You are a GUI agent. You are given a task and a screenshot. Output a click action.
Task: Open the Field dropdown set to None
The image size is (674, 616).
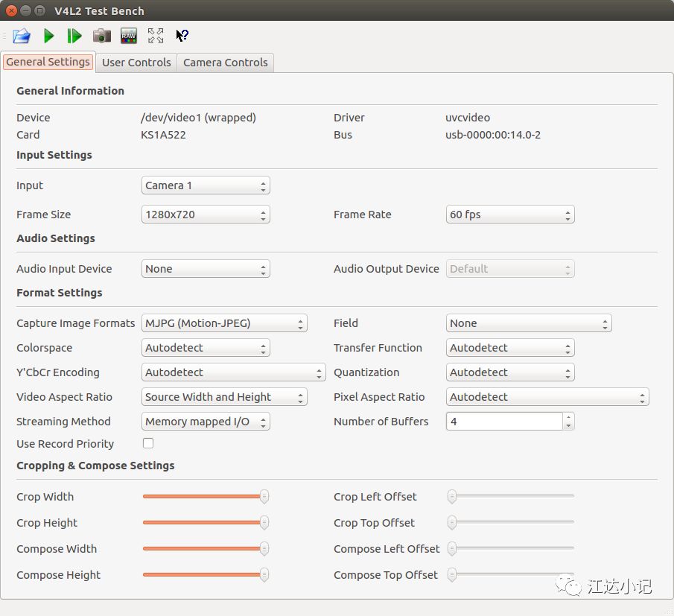tap(529, 323)
